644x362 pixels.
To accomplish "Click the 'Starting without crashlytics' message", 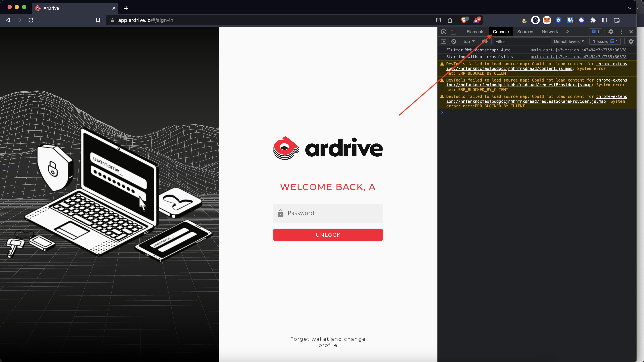I will click(x=480, y=57).
